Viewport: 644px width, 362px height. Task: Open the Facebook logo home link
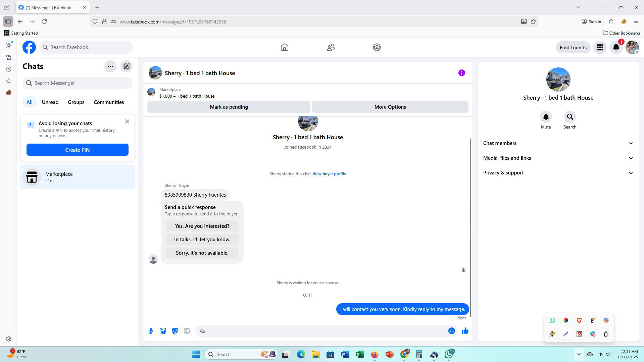(29, 47)
